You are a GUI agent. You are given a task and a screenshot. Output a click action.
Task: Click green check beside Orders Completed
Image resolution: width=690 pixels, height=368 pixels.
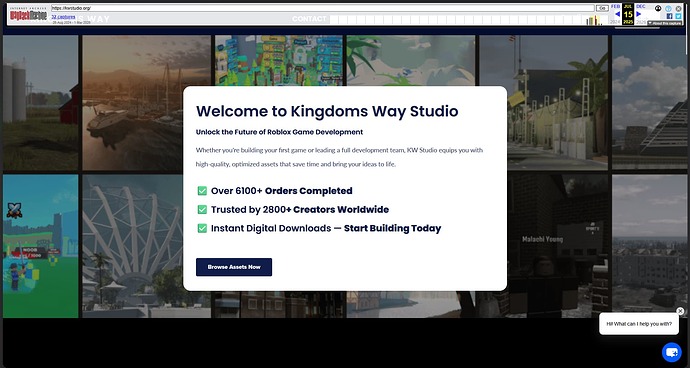[x=202, y=191]
